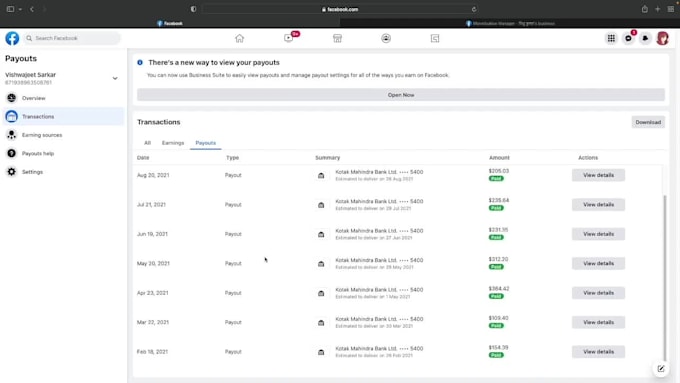Open the Groups icon
Image resolution: width=680 pixels, height=383 pixels.
coord(386,38)
